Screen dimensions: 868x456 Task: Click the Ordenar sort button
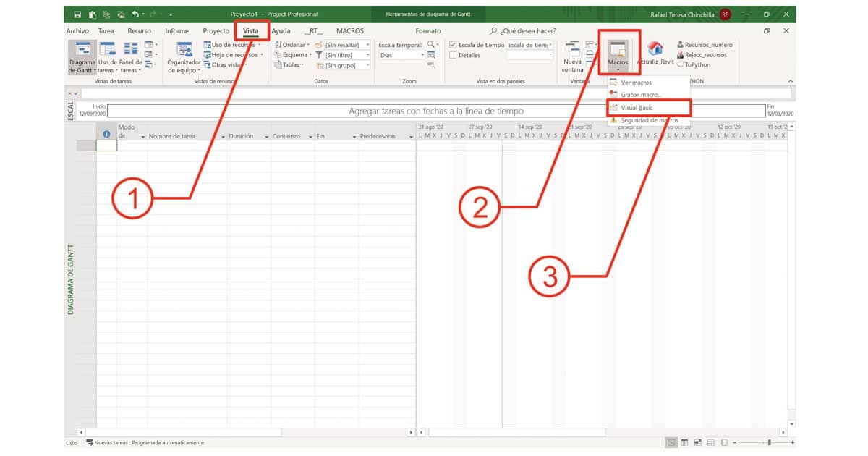coord(292,45)
